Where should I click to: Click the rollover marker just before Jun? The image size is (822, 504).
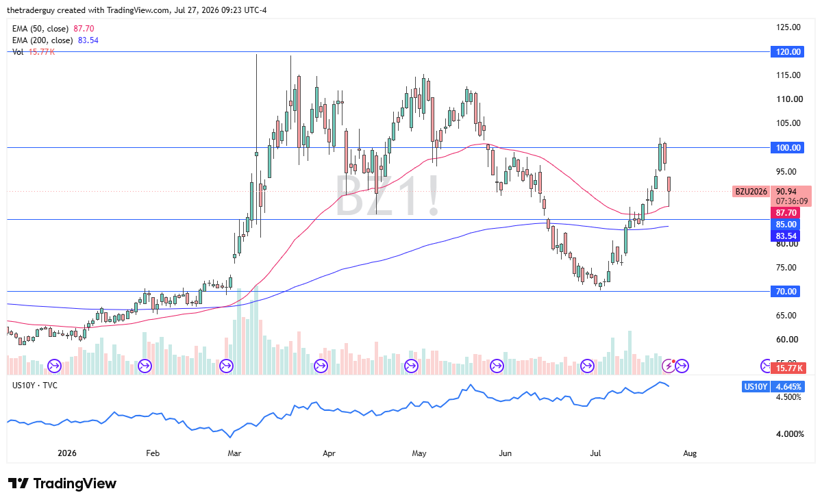coord(497,366)
